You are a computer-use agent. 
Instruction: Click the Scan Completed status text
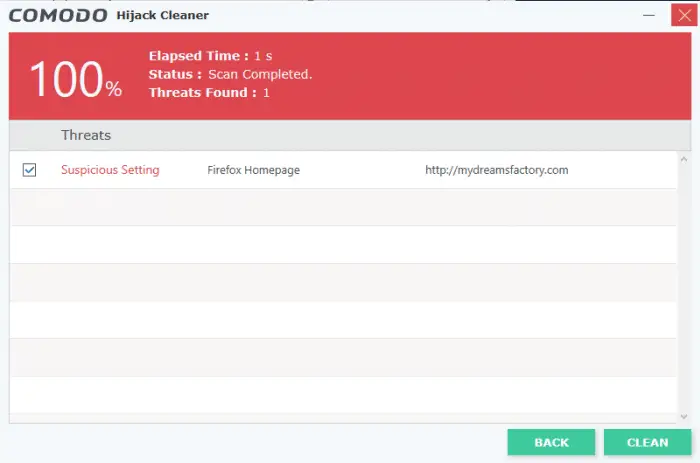coord(260,74)
